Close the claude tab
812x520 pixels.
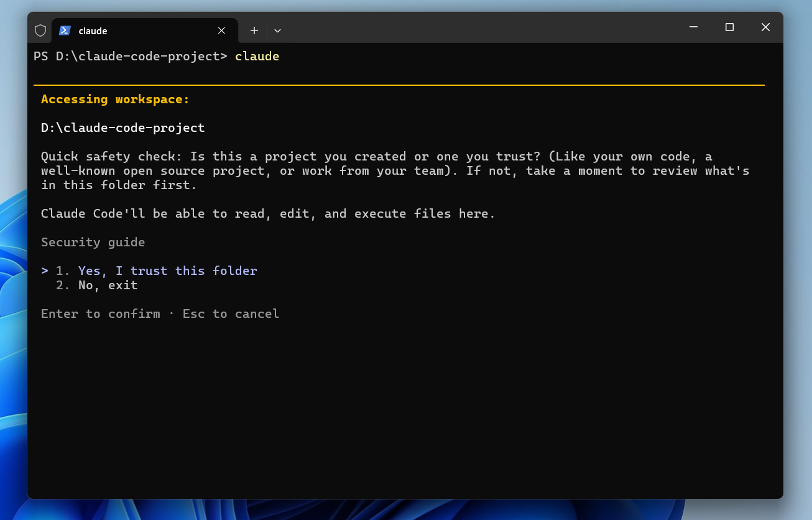click(x=221, y=30)
